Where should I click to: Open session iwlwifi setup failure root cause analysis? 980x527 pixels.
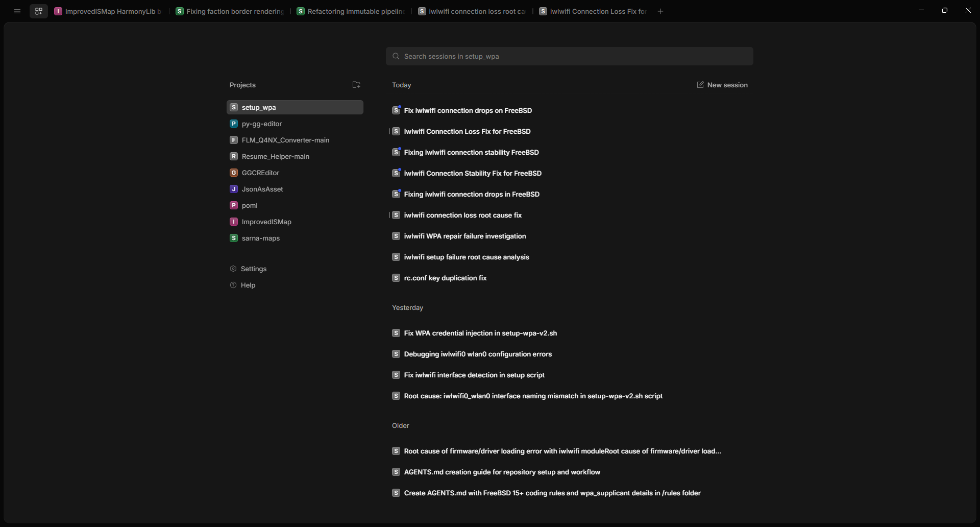point(570,257)
